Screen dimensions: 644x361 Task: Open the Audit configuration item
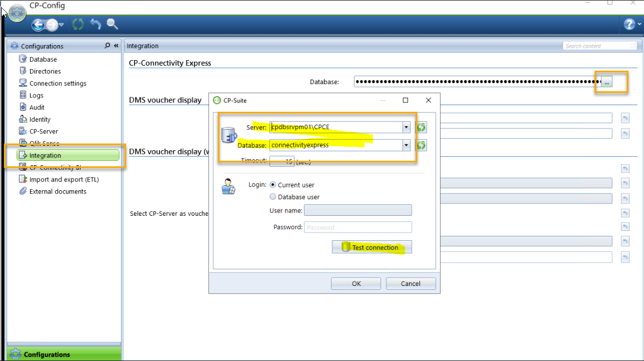pos(37,107)
